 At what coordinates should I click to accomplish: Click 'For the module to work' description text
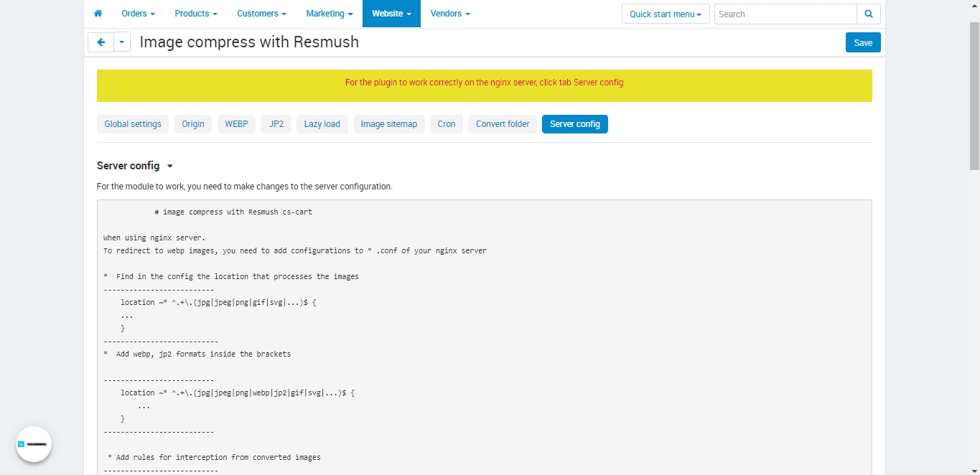pos(245,187)
